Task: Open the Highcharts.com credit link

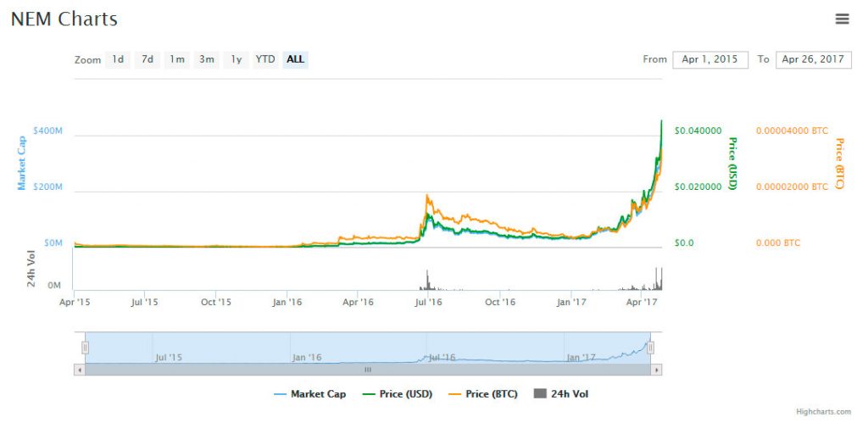Action: tap(824, 411)
